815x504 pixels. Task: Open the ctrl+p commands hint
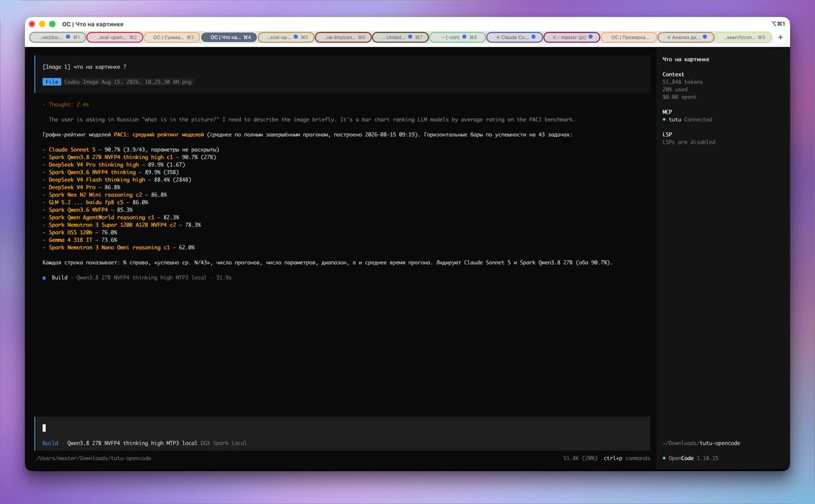[627, 458]
